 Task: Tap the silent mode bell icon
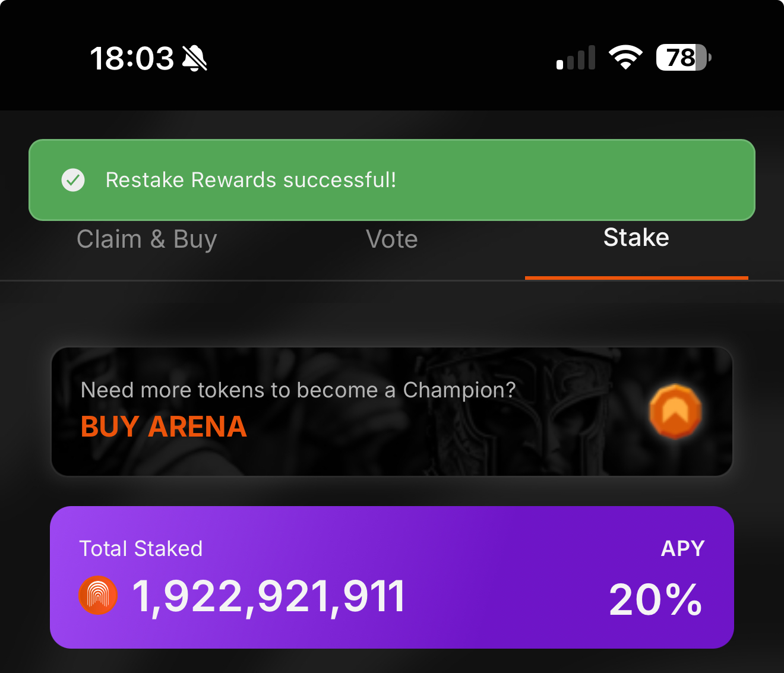point(195,59)
